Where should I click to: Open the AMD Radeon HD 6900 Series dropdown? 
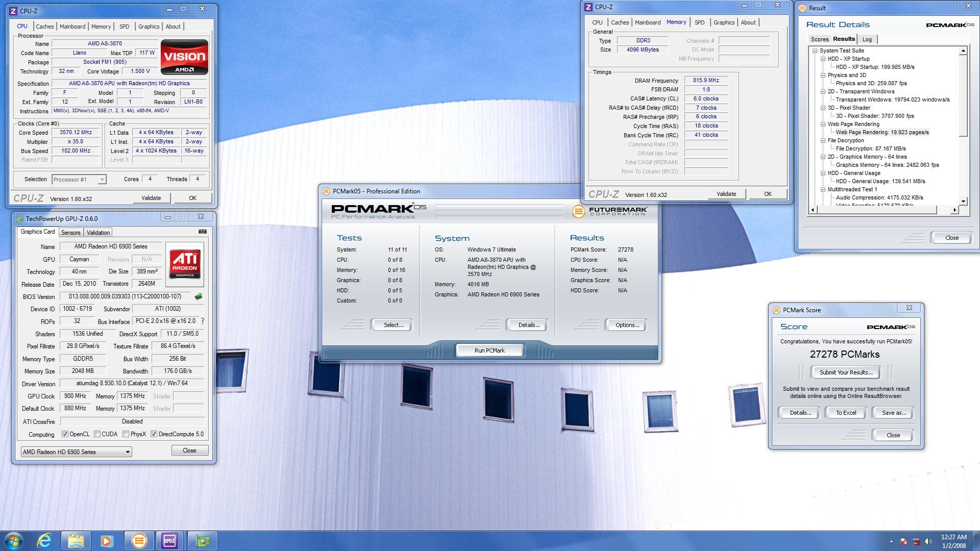pyautogui.click(x=76, y=452)
